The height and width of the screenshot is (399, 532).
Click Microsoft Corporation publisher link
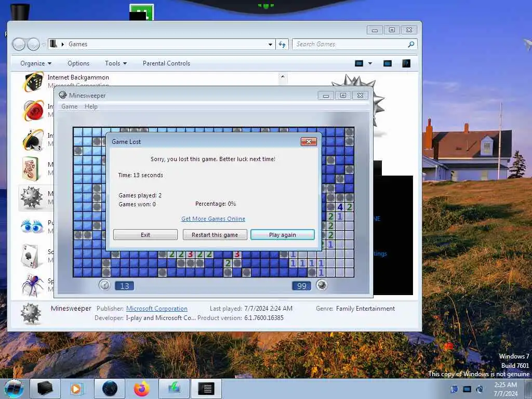[157, 309]
